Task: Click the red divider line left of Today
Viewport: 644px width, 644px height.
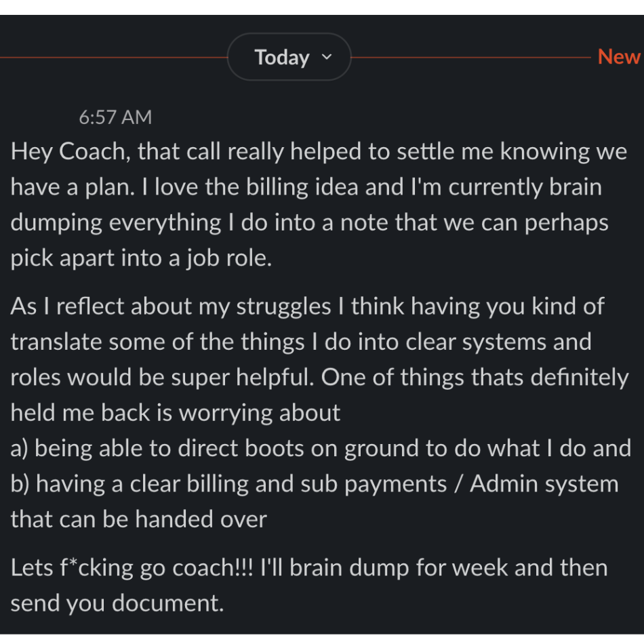Action: click(114, 58)
